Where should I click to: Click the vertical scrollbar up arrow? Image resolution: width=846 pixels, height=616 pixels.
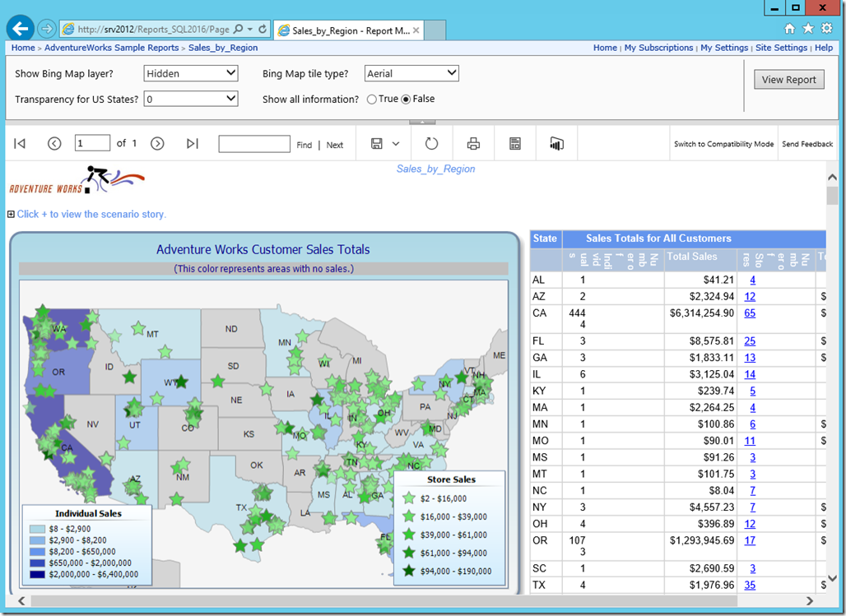pos(832,177)
